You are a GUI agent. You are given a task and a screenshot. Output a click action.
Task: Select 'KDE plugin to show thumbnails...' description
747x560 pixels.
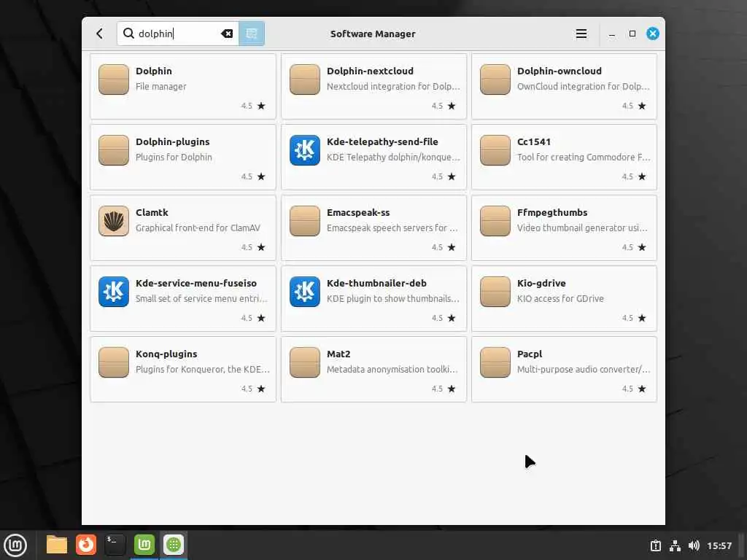point(393,298)
